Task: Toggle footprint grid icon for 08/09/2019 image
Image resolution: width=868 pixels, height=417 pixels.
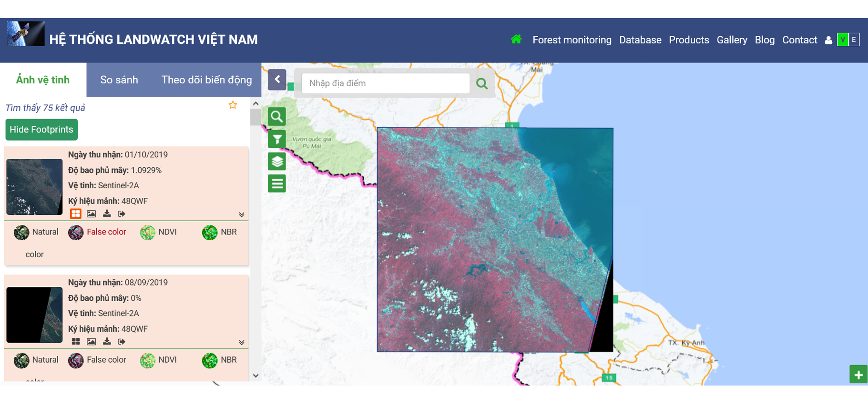Action: pyautogui.click(x=76, y=342)
